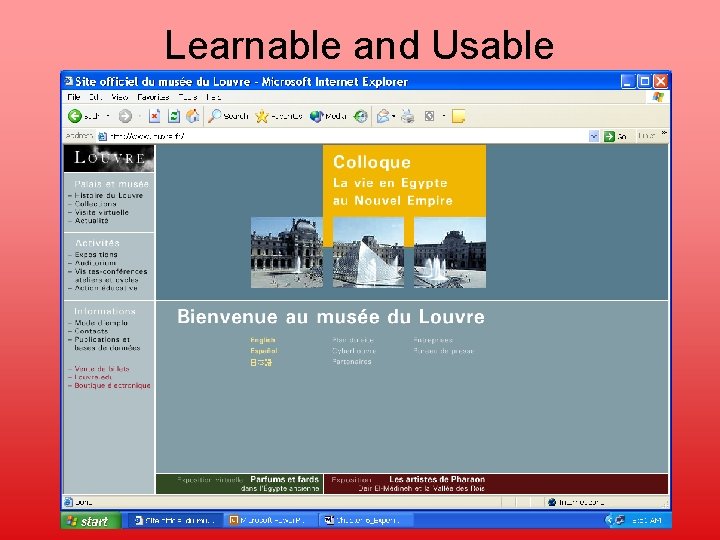Click the Internet zone status icon
The height and width of the screenshot is (540, 720).
pyautogui.click(x=552, y=502)
